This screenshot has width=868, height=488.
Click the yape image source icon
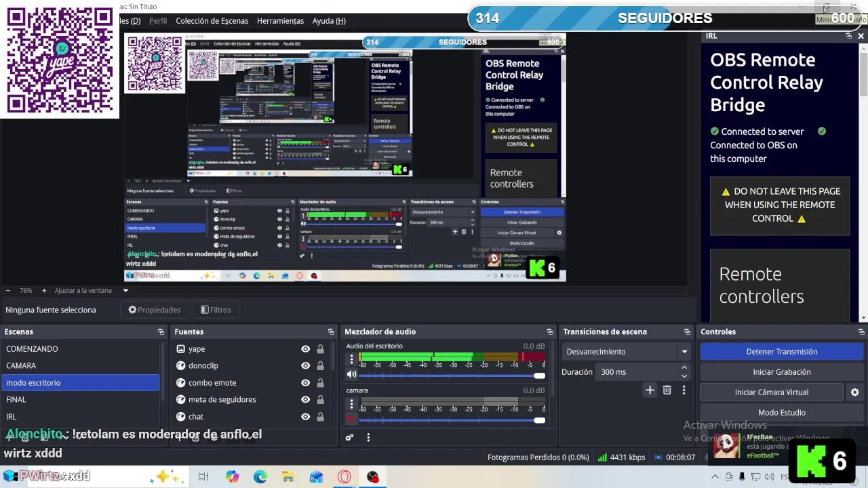coord(181,349)
